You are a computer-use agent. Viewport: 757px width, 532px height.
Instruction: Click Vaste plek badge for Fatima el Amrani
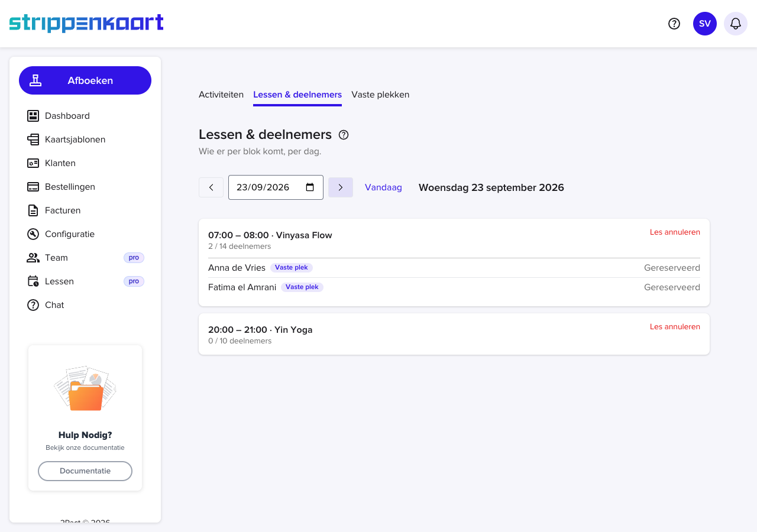coord(302,287)
